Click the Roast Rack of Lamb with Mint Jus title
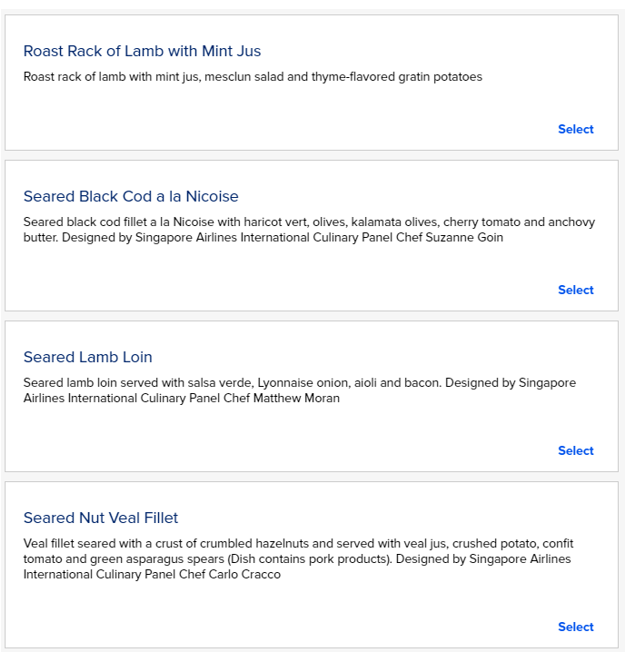Screen dimensions: 633x663 pyautogui.click(x=142, y=51)
